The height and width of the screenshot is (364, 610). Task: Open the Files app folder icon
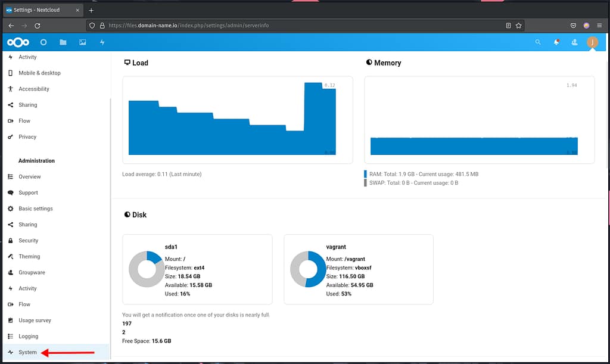point(63,42)
